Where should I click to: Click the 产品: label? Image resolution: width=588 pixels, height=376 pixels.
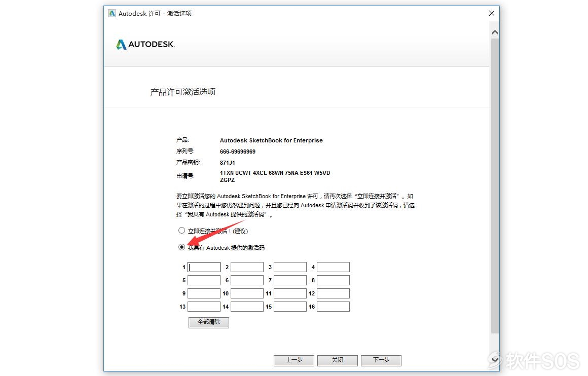tap(182, 140)
